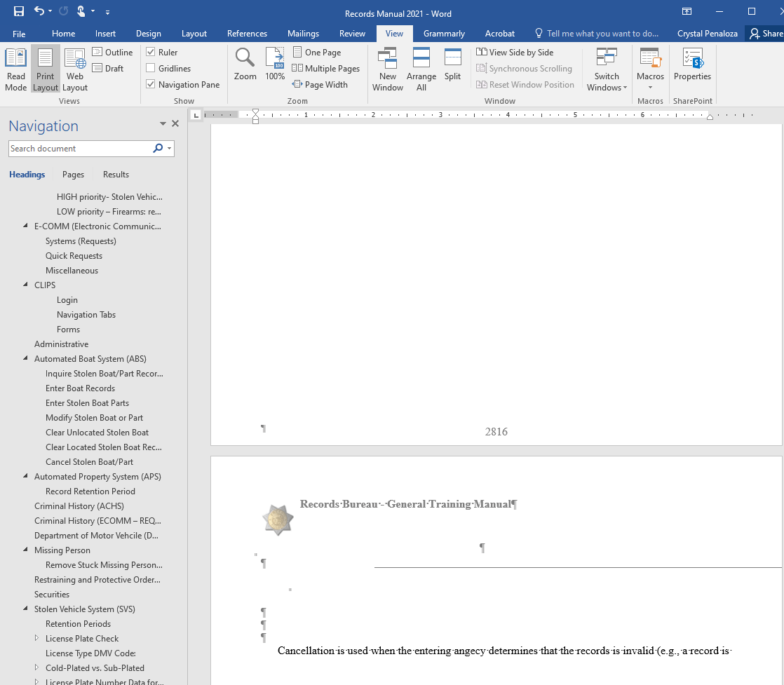Click the Save icon in quick access toolbar

18,11
